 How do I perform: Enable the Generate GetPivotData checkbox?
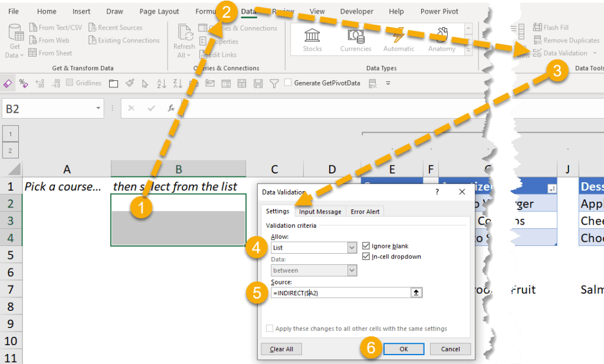coord(288,83)
